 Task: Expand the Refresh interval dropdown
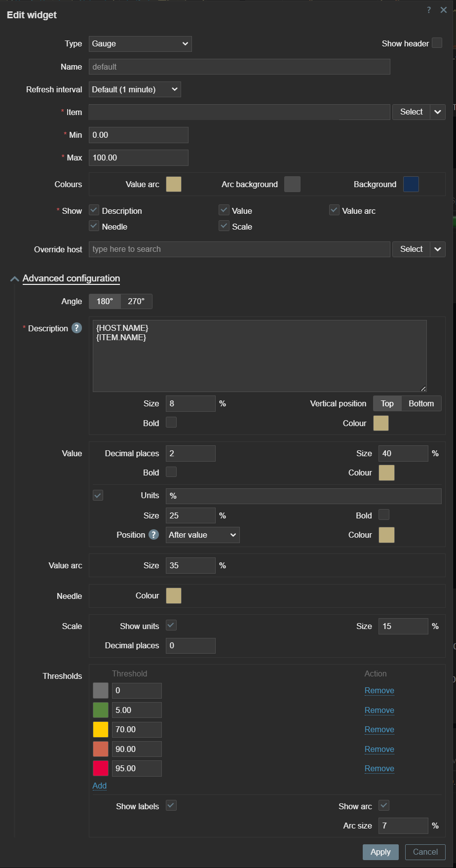pyautogui.click(x=135, y=89)
